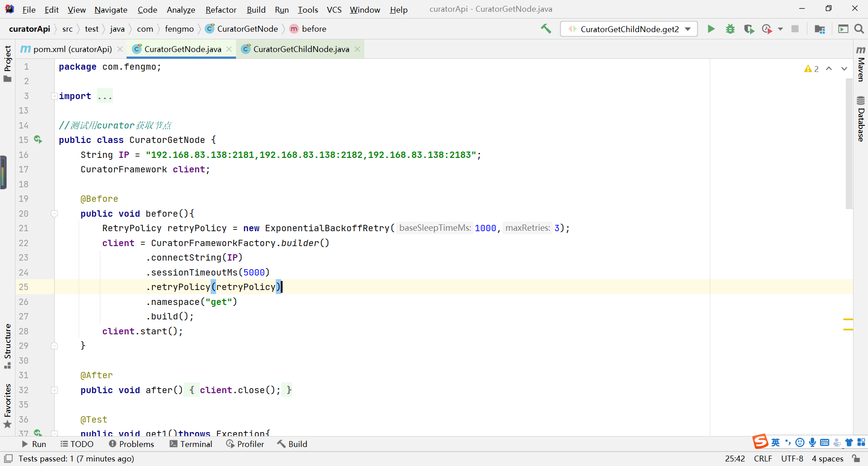Click the editor vertical scrollbar
This screenshot has height=466, width=868.
(x=849, y=144)
